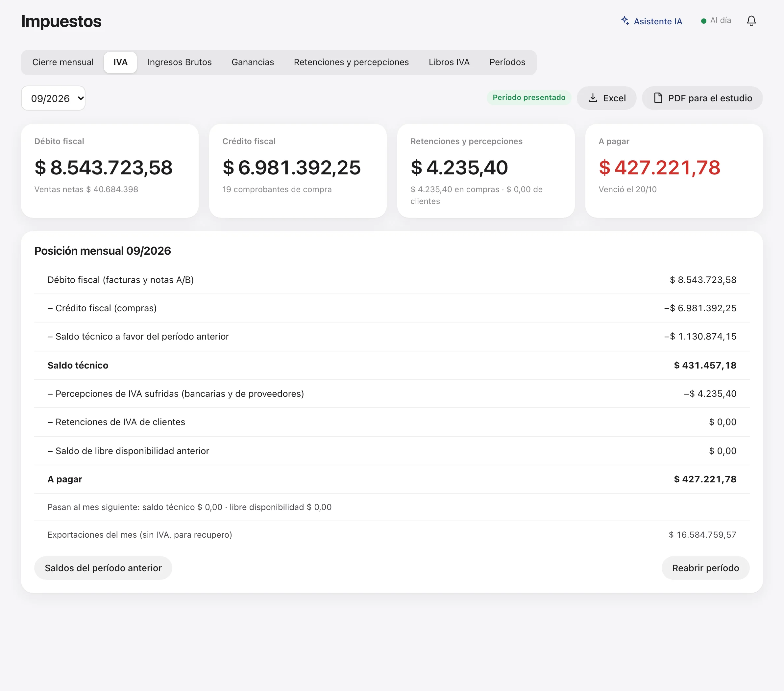Go to the Ganancias tab
The image size is (784, 691).
click(253, 62)
